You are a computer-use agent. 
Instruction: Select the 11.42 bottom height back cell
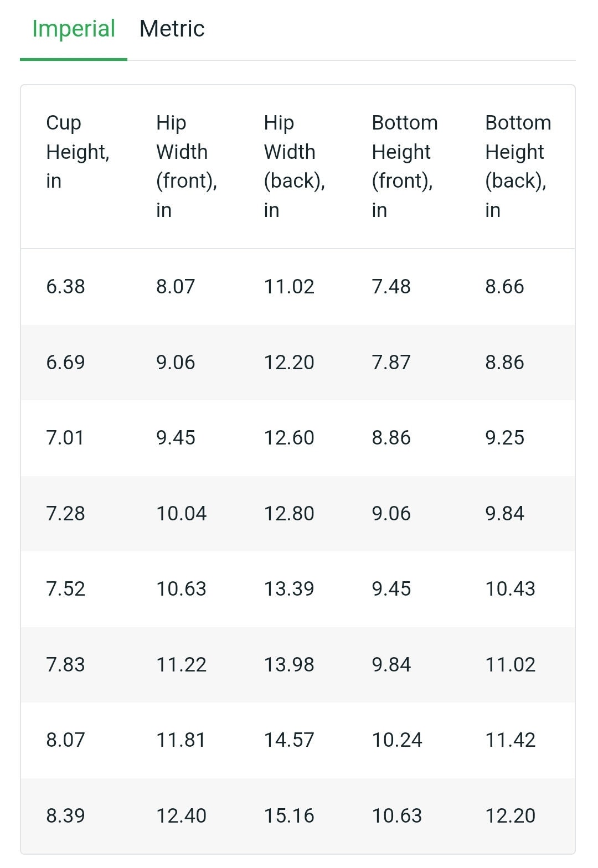[511, 740]
